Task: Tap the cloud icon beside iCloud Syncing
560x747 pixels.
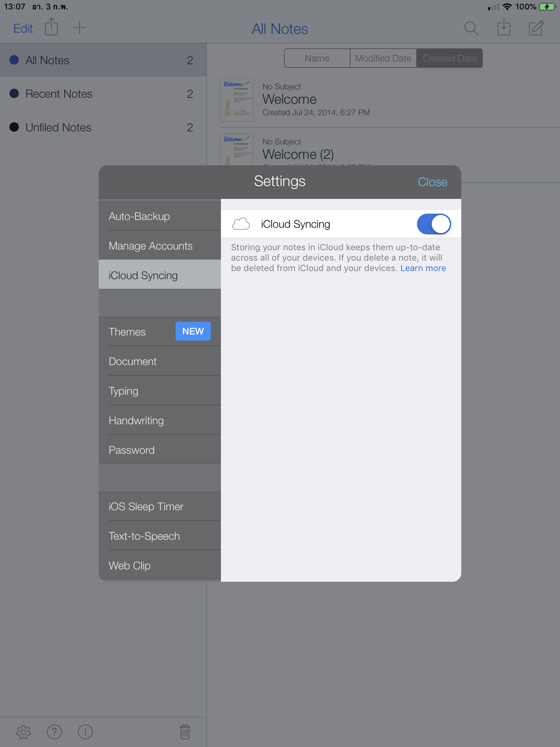Action: (x=241, y=224)
